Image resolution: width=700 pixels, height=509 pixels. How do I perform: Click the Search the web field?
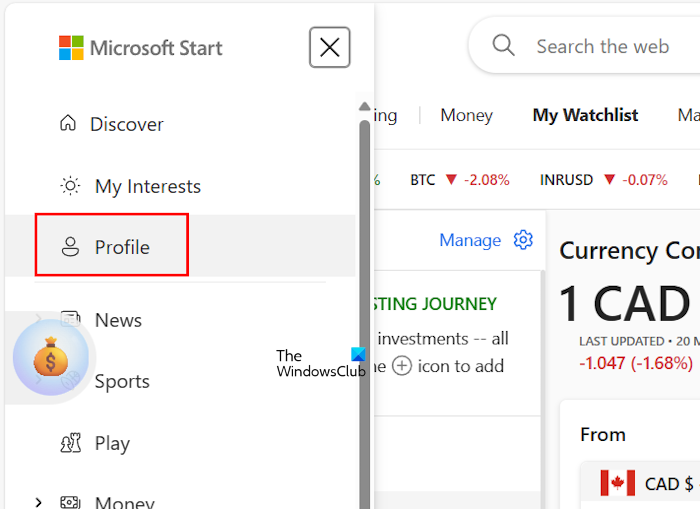click(x=602, y=46)
